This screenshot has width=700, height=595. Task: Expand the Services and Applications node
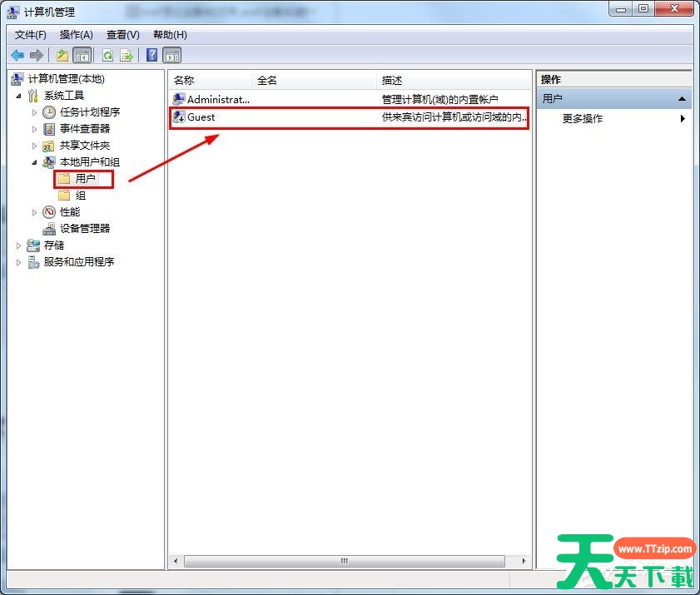click(x=18, y=262)
